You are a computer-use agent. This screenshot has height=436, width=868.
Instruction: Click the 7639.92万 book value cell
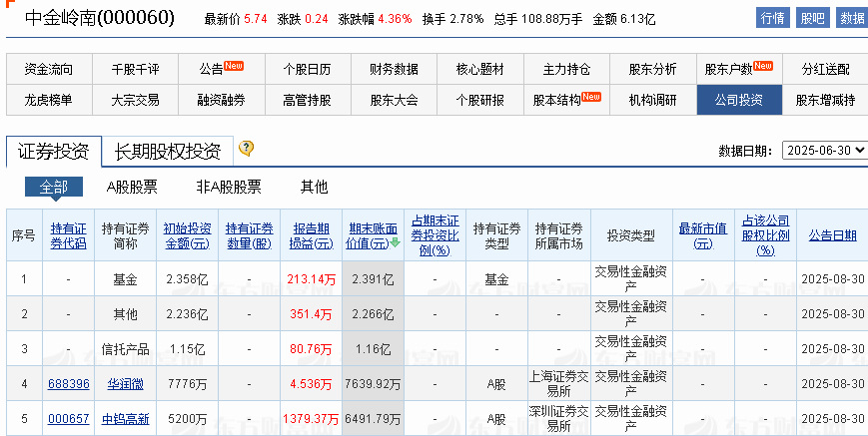pos(374,383)
